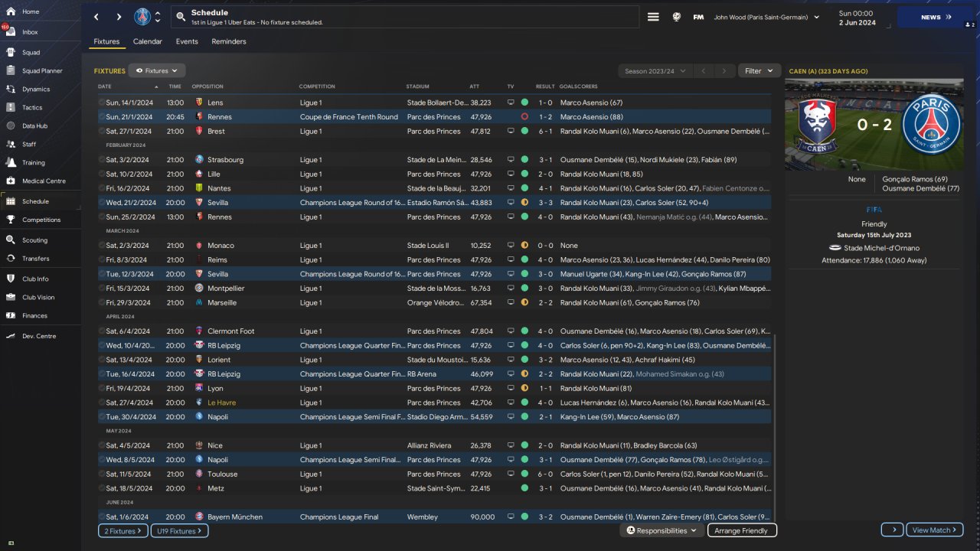
Task: Open the Filter dropdown
Action: click(x=759, y=71)
